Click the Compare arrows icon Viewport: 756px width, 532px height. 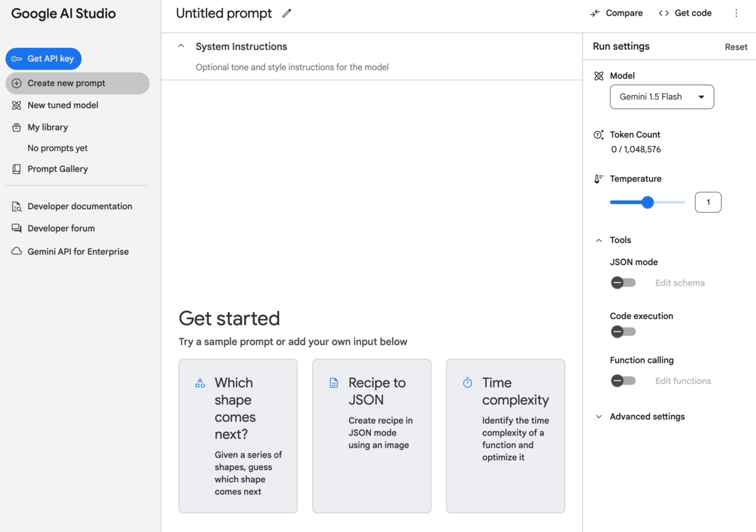coord(595,13)
